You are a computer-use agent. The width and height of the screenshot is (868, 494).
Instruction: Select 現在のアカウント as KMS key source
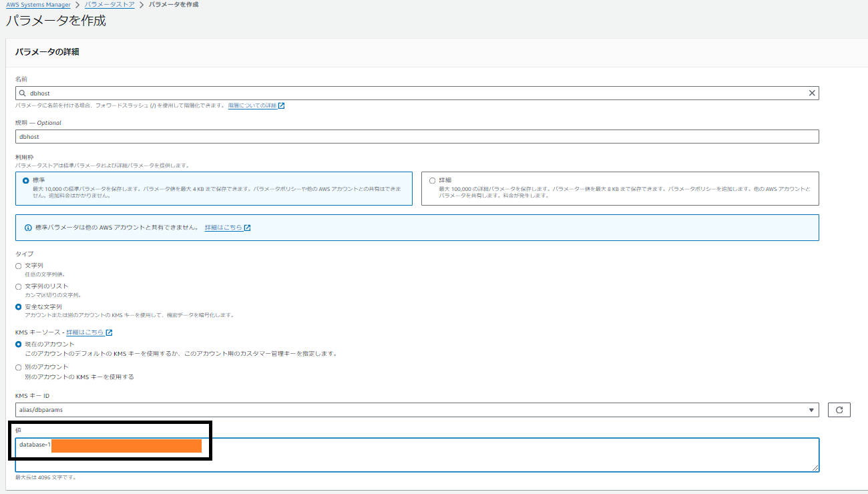click(19, 344)
